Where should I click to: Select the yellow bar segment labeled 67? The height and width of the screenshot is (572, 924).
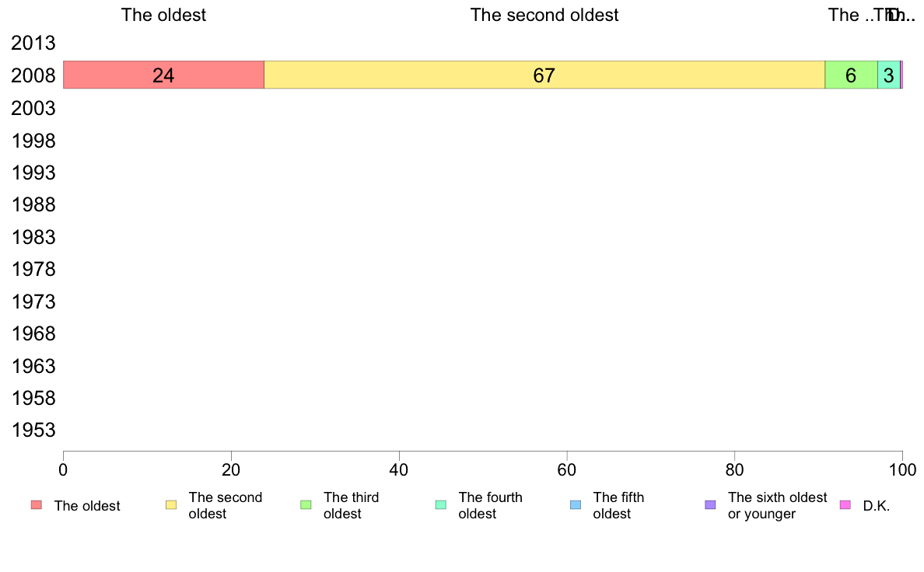(x=544, y=75)
